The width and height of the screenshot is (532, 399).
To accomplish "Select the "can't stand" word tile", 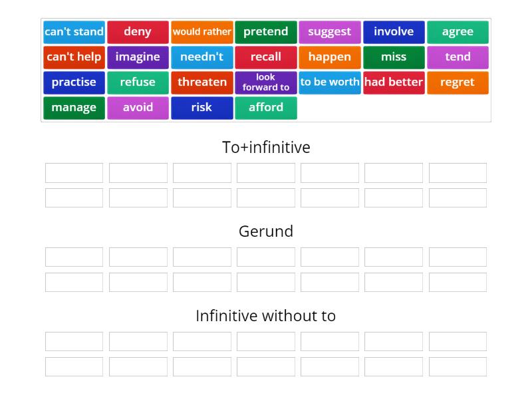I will (x=73, y=31).
